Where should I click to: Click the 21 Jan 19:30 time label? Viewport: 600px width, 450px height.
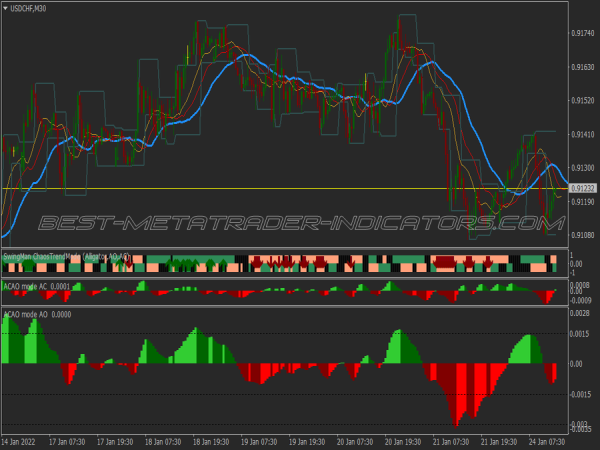pyautogui.click(x=499, y=442)
